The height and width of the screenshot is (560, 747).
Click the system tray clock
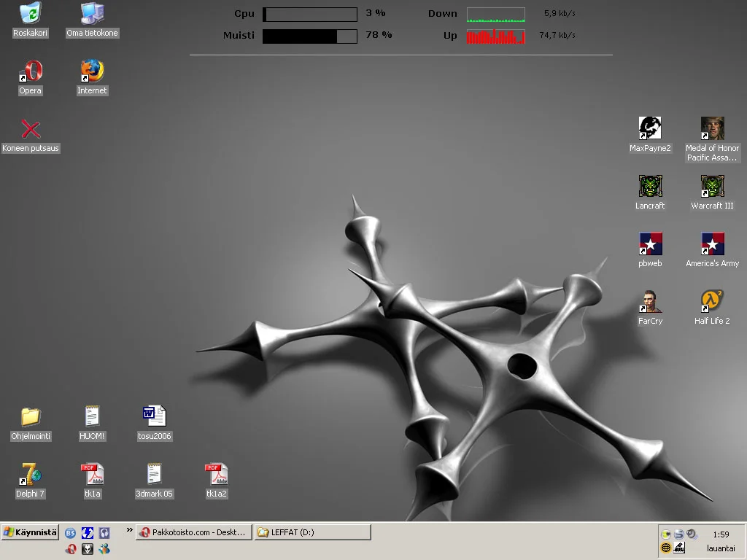click(721, 534)
